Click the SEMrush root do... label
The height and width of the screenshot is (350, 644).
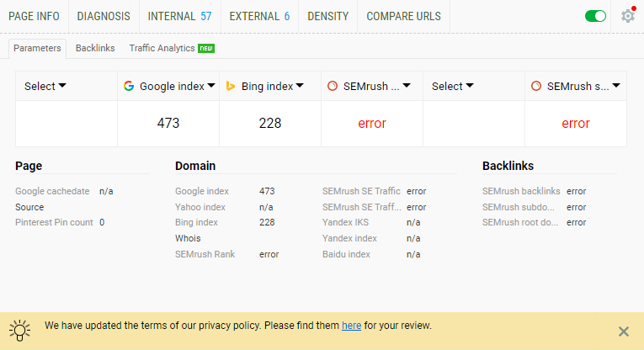tap(520, 222)
